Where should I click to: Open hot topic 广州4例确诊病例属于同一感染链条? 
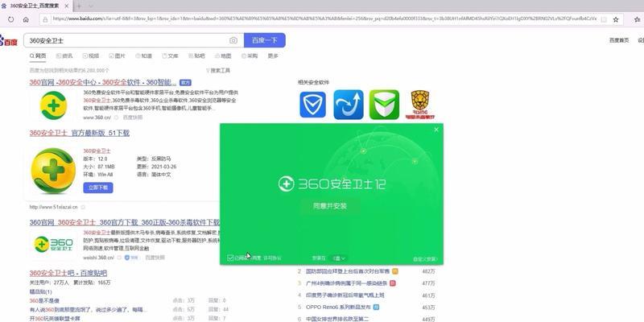tap(347, 283)
